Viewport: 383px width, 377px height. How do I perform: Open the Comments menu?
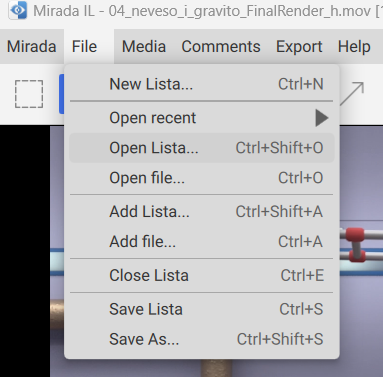221,46
